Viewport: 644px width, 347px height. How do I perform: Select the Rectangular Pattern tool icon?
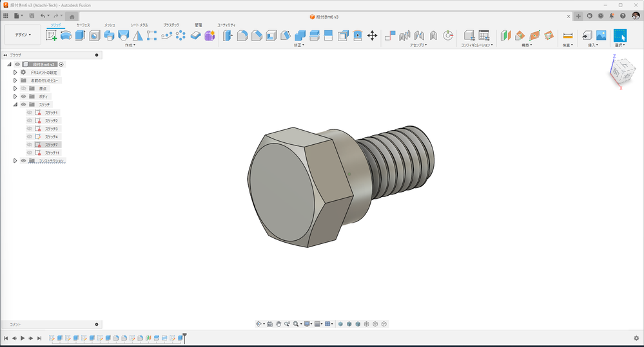(x=151, y=35)
